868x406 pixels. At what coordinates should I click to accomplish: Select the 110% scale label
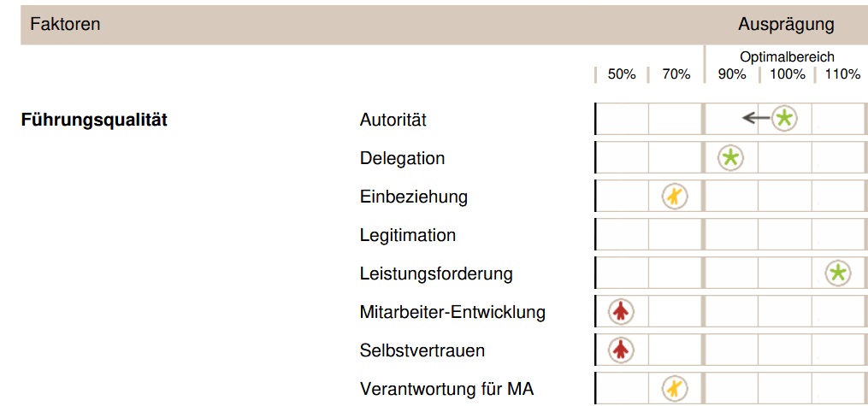pyautogui.click(x=842, y=74)
